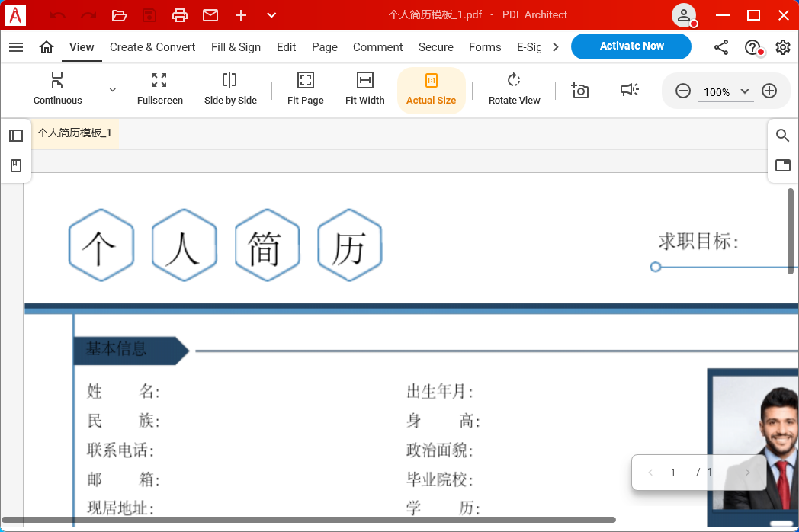Expand the Continuous view dropdown chevron
Image resolution: width=799 pixels, height=532 pixels.
(112, 89)
